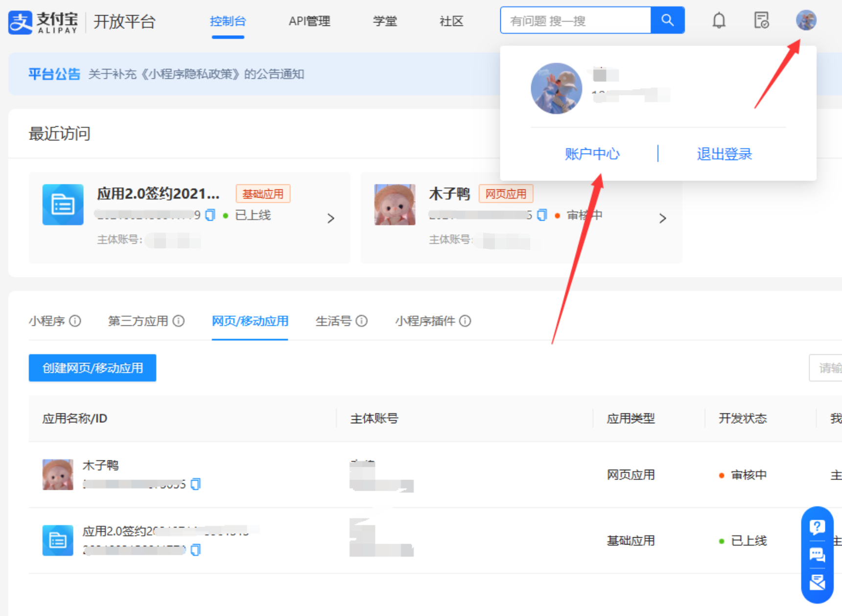Open 账户中心 link in profile popup

(x=592, y=154)
